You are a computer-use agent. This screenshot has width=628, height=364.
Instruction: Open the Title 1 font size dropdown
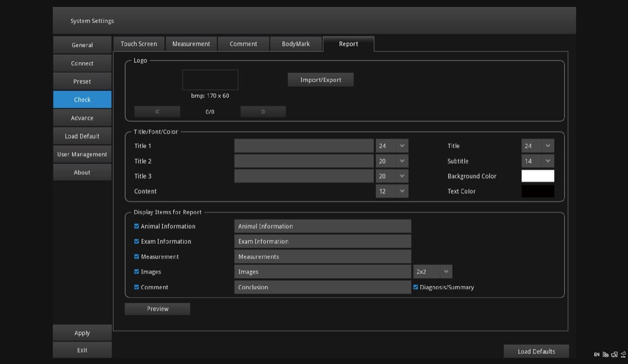[391, 146]
